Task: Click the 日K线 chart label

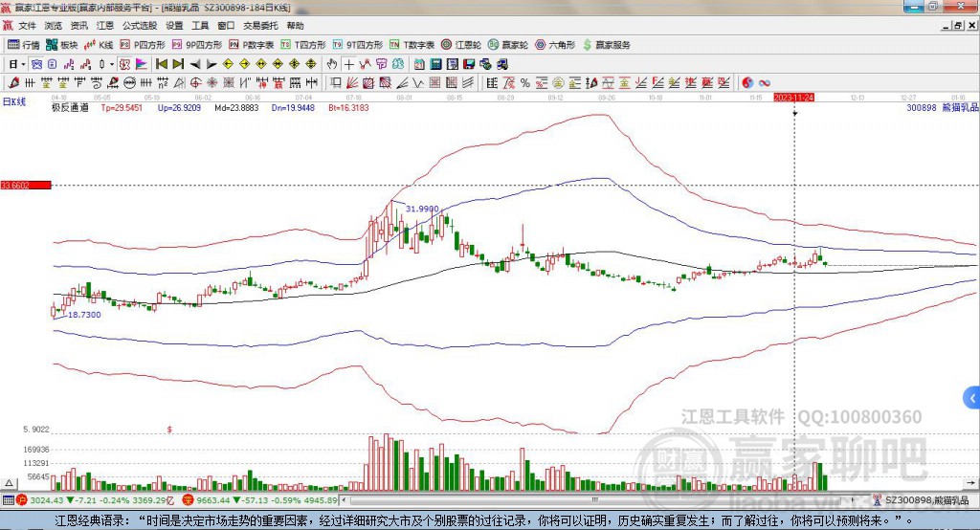Action: (14, 101)
